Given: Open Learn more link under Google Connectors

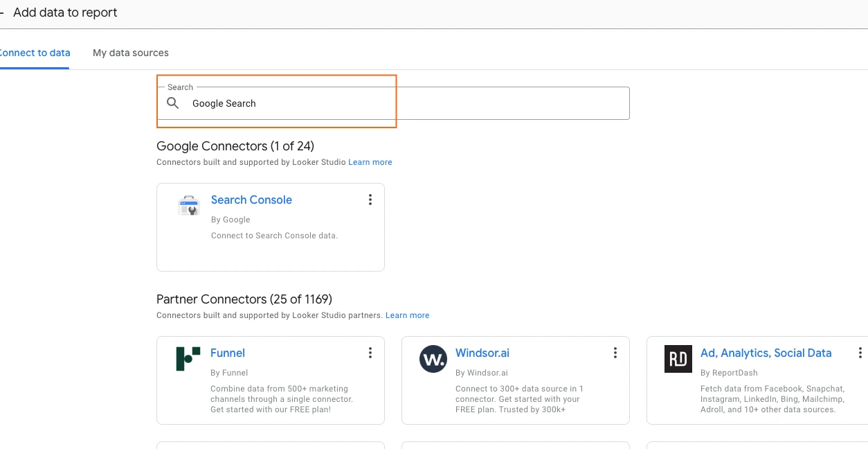Looking at the screenshot, I should (370, 162).
